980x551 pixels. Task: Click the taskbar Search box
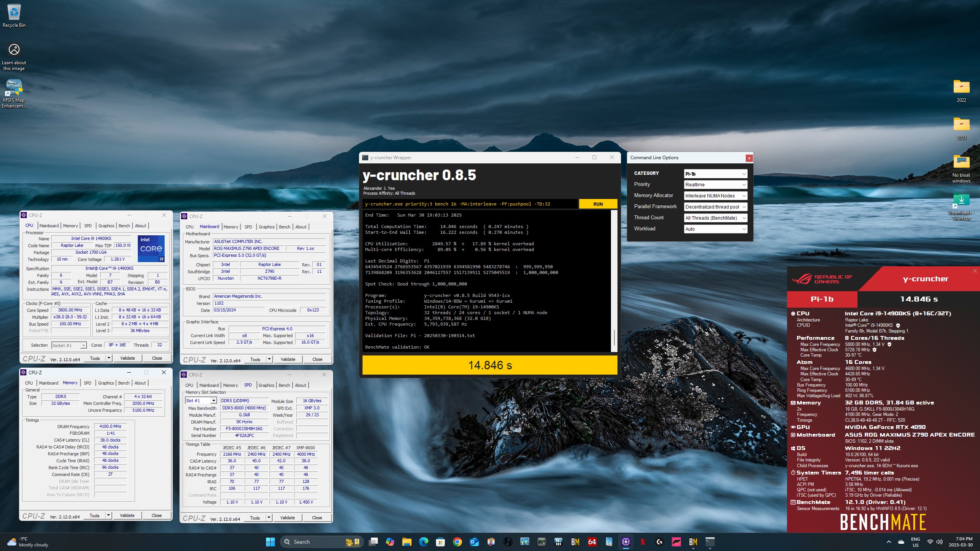click(x=322, y=542)
